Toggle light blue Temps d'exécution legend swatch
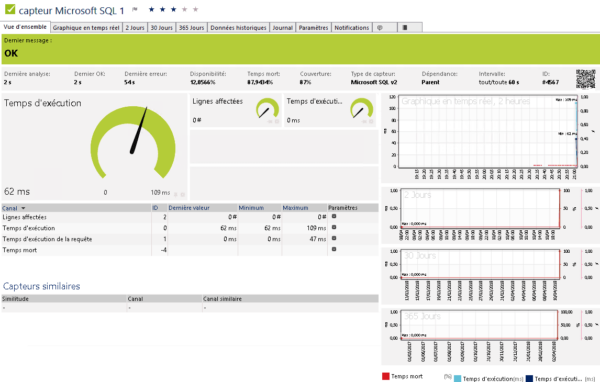 click(x=457, y=379)
